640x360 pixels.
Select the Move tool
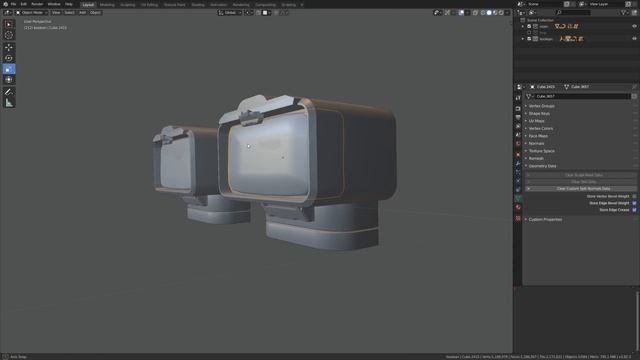point(9,47)
